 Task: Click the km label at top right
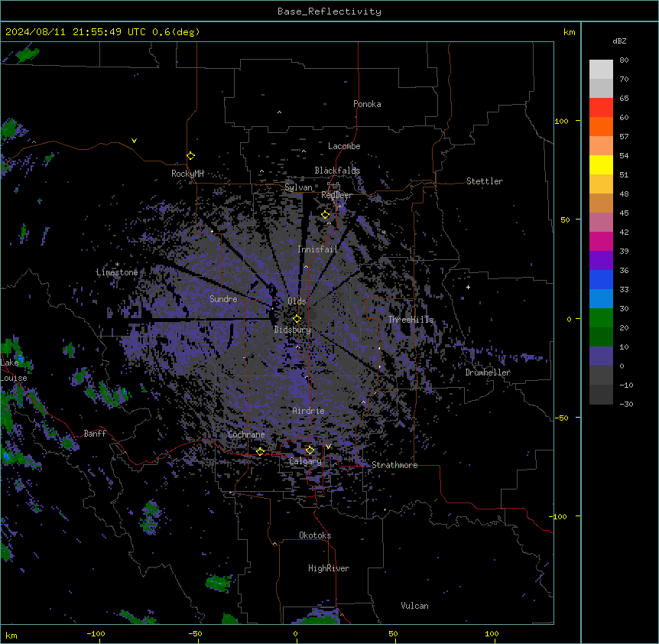point(570,32)
